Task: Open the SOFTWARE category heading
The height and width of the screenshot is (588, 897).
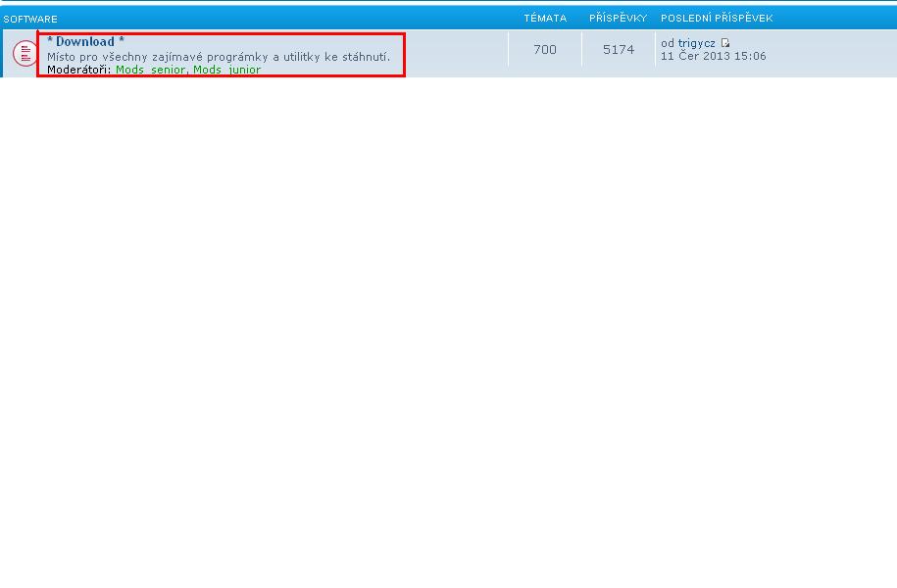Action: point(30,19)
